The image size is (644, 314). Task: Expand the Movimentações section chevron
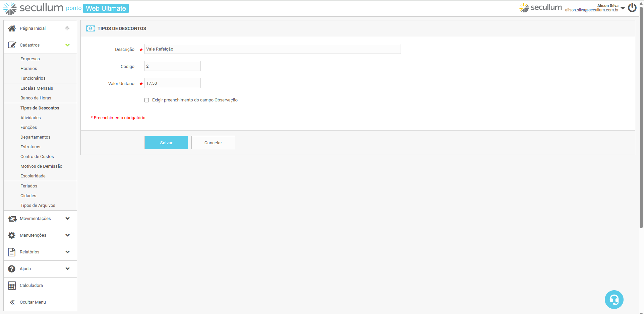point(67,219)
